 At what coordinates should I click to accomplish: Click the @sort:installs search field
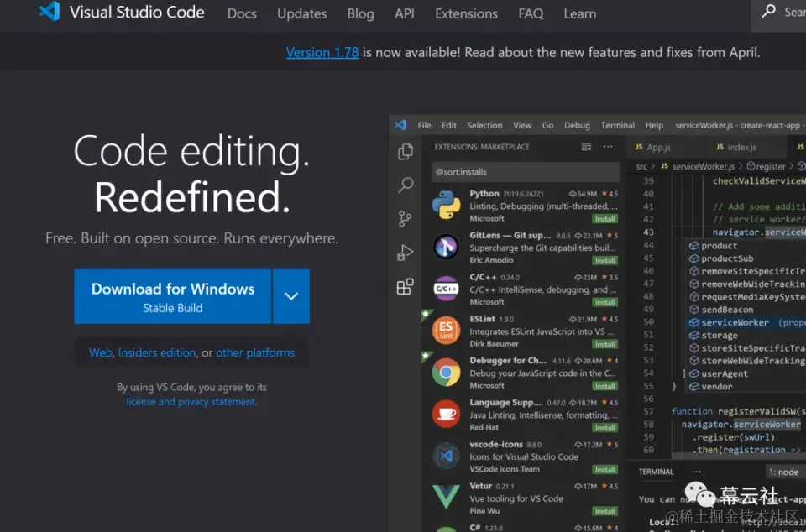[526, 171]
